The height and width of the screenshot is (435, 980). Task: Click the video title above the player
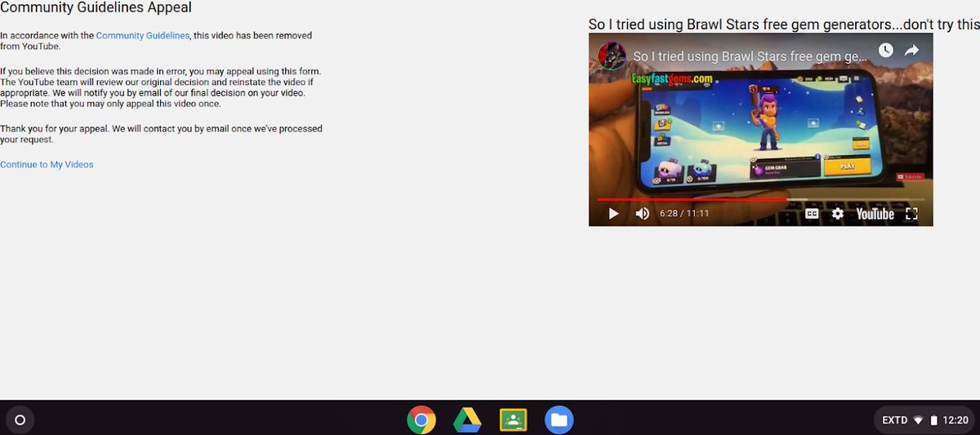click(784, 24)
